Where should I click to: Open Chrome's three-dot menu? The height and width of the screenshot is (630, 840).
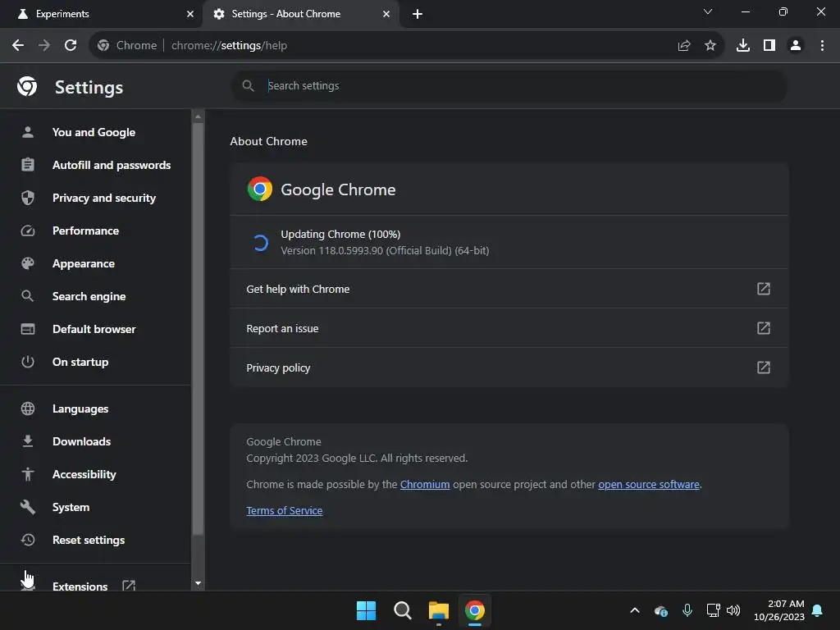(822, 46)
